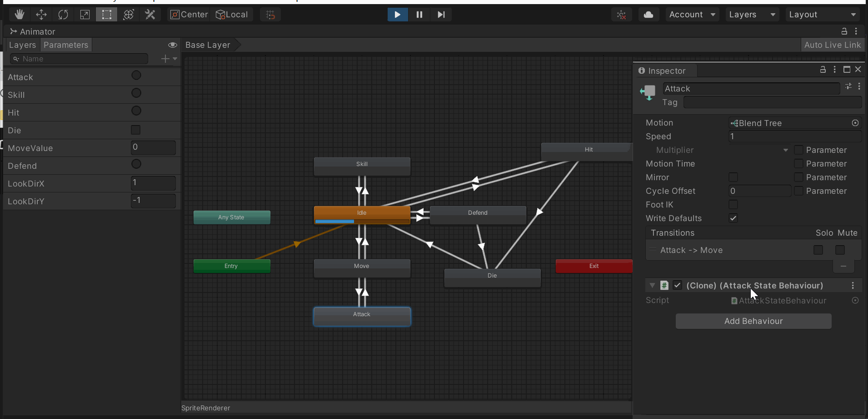The image size is (868, 419).
Task: Toggle Write Defaults checkbox
Action: coord(733,218)
